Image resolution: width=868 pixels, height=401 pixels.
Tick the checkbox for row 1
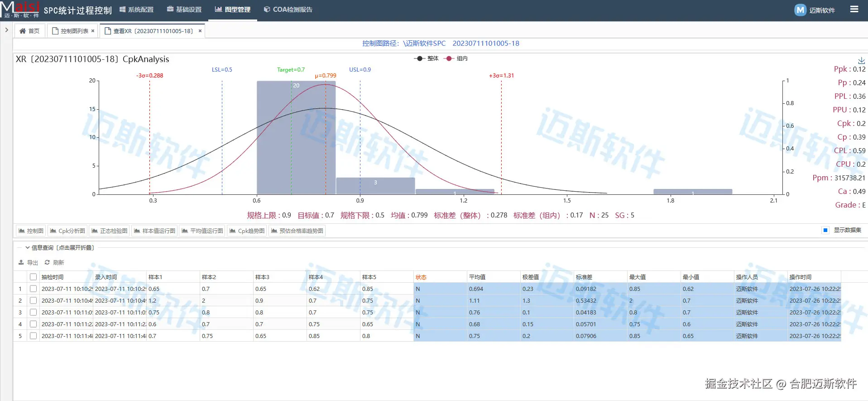33,289
